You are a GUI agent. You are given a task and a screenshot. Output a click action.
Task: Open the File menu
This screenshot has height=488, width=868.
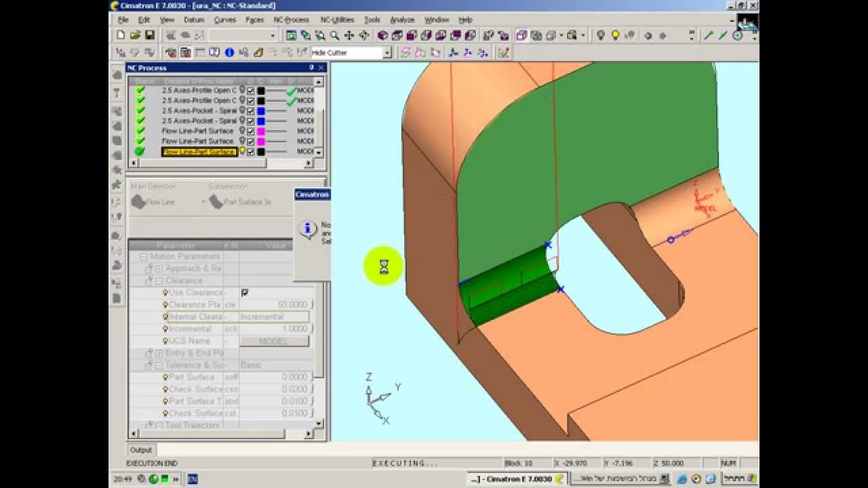pyautogui.click(x=123, y=20)
